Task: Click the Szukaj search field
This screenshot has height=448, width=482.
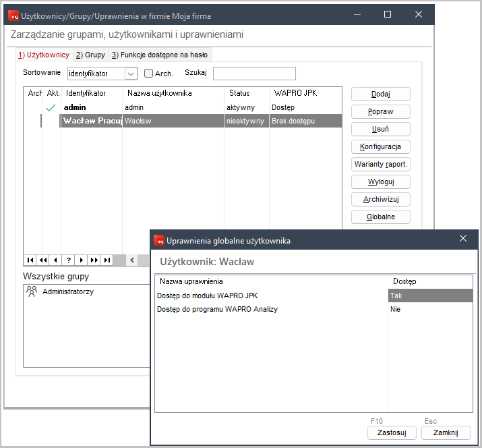Action: coord(254,74)
